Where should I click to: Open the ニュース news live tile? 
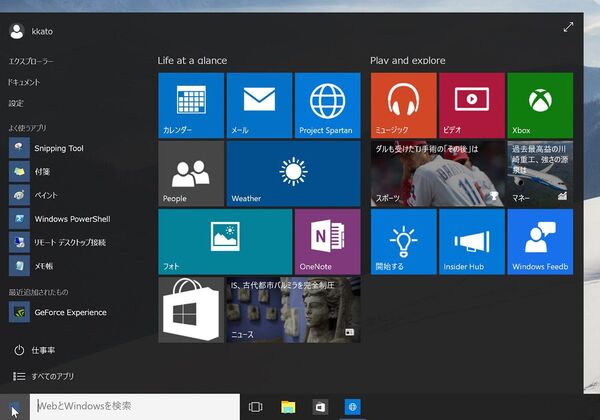(x=293, y=310)
